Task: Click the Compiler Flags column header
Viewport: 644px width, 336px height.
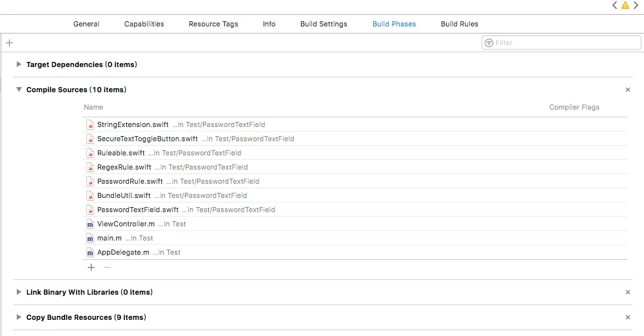Action: 574,107
